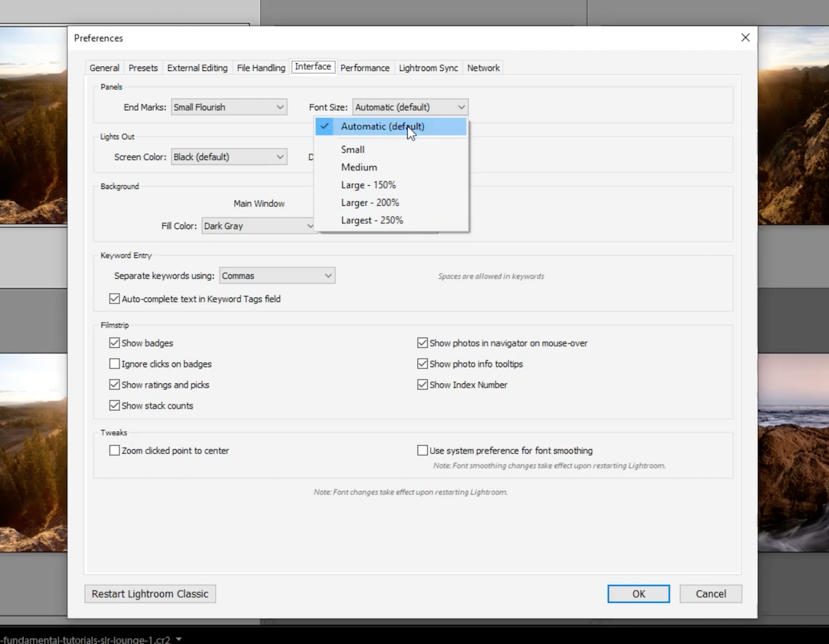Image resolution: width=829 pixels, height=644 pixels.
Task: Choose Largest - 250% from the list
Action: (x=372, y=220)
